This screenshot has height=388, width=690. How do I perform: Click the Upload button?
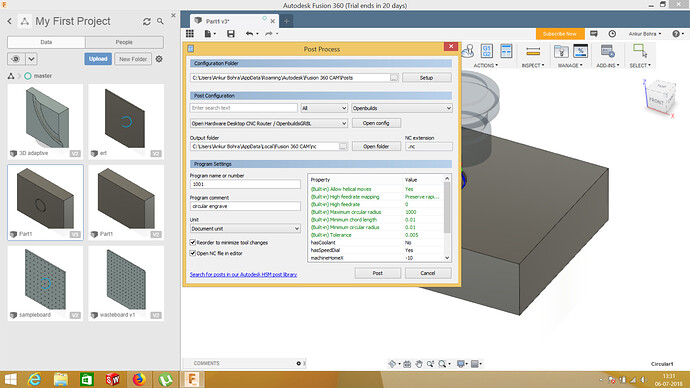click(x=98, y=59)
